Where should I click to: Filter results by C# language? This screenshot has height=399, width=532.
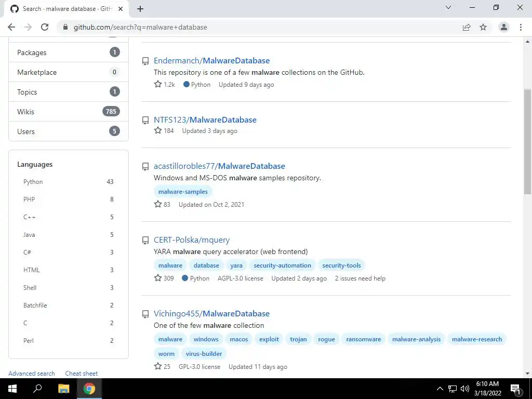click(69, 252)
